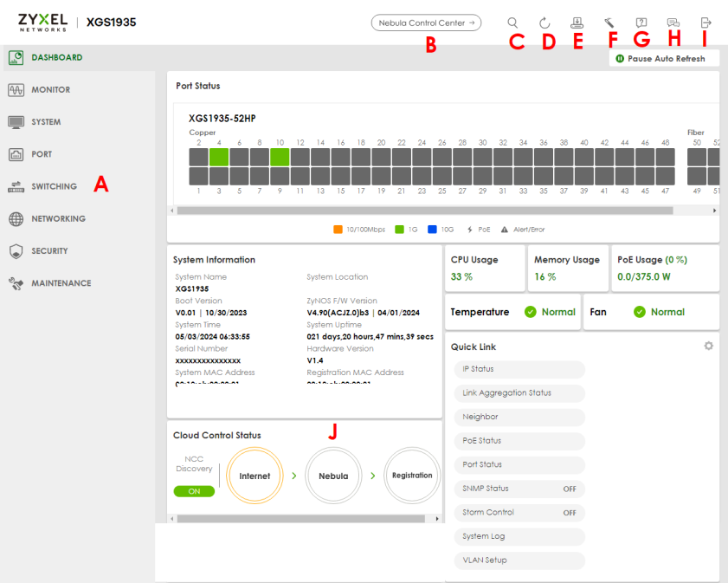This screenshot has width=728, height=583.
Task: Click the Dashboard sidebar icon
Action: (x=16, y=57)
